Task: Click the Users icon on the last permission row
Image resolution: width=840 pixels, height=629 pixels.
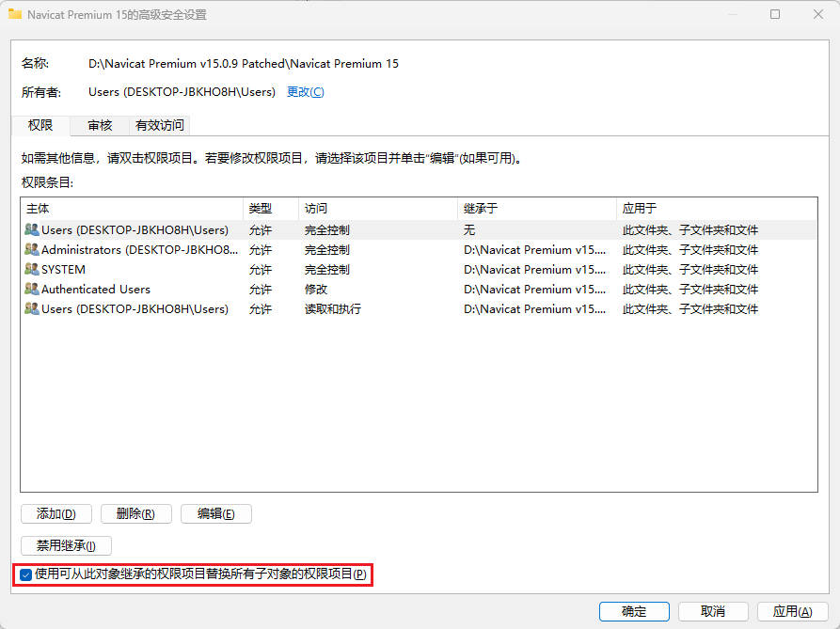Action: [x=30, y=308]
